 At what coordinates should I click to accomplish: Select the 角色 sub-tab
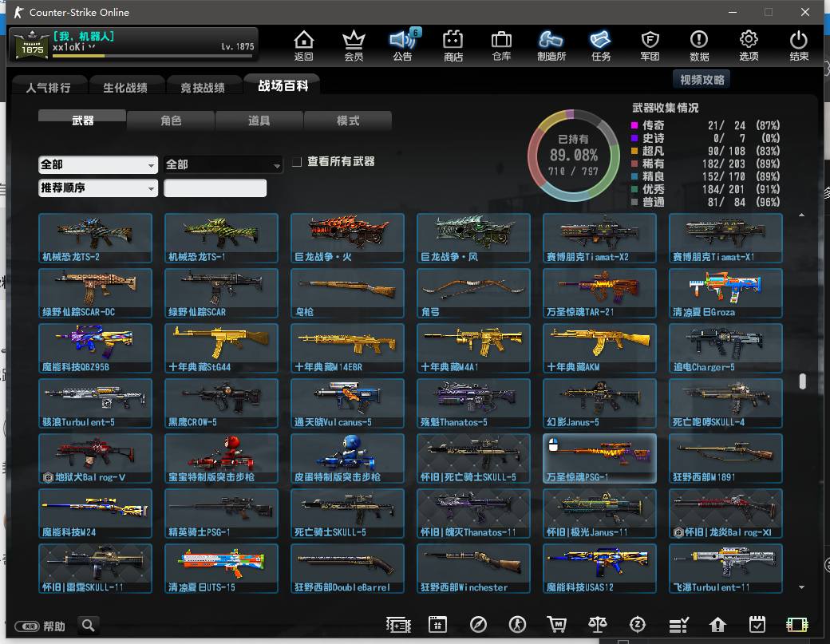pyautogui.click(x=171, y=121)
